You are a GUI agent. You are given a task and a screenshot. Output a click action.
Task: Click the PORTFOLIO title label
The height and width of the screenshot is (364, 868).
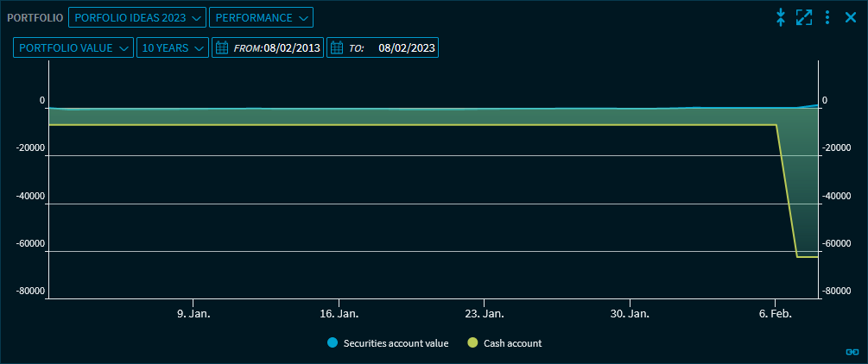coord(35,17)
